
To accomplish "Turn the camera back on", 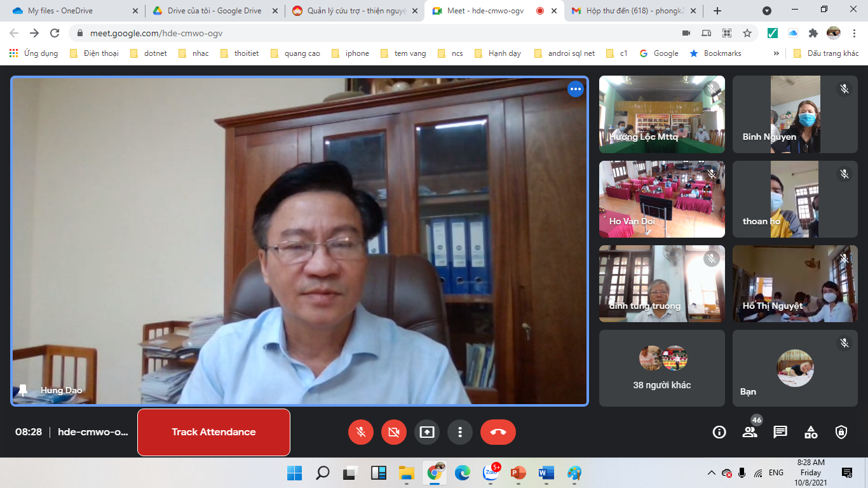I will 394,431.
